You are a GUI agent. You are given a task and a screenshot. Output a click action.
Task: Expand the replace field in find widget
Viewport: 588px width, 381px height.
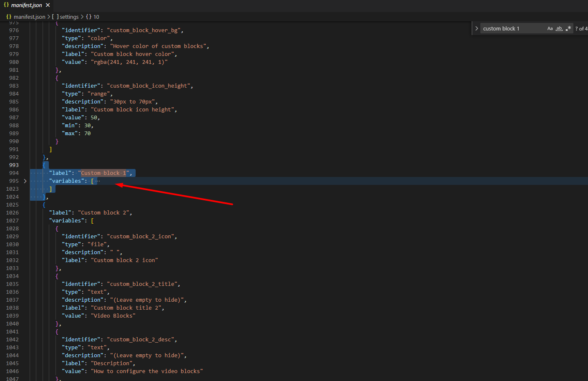(x=476, y=28)
